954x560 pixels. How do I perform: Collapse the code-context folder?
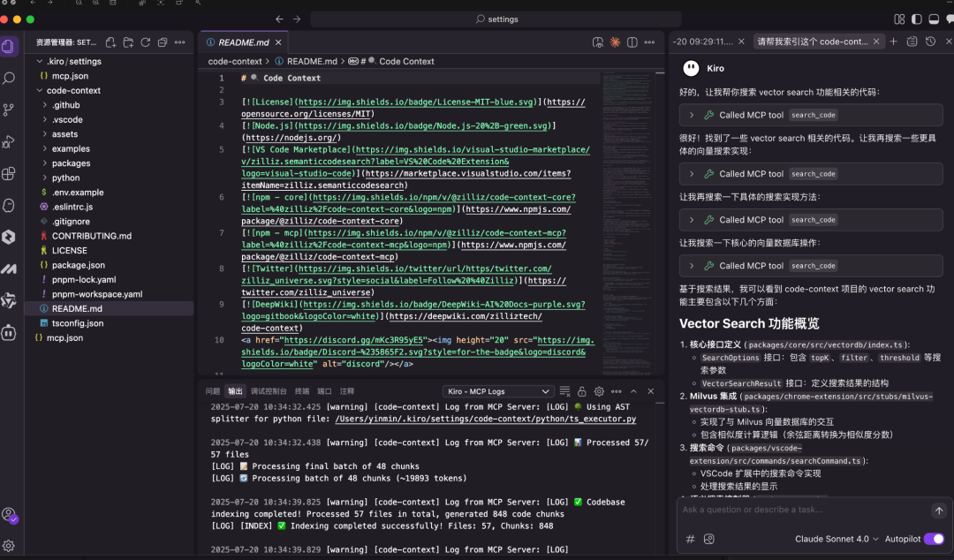[110, 90]
